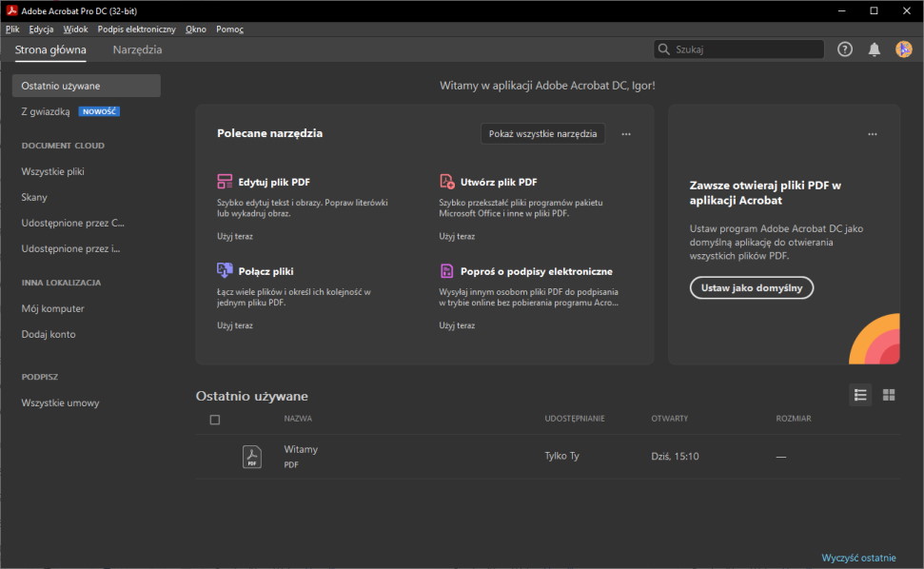Sort by the NAZWA column header

[x=298, y=419]
